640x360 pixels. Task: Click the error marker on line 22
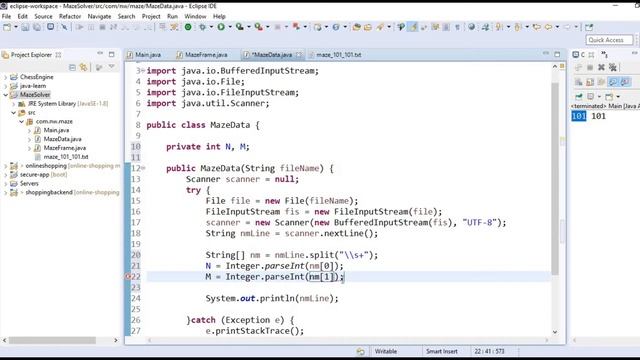[x=127, y=277]
